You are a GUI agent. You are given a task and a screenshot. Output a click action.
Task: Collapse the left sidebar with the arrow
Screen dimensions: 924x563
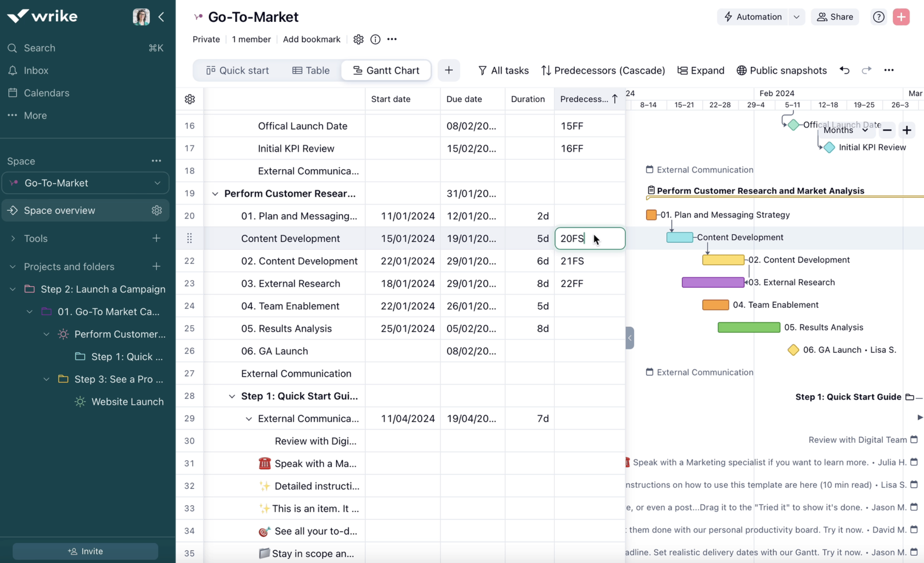click(161, 17)
